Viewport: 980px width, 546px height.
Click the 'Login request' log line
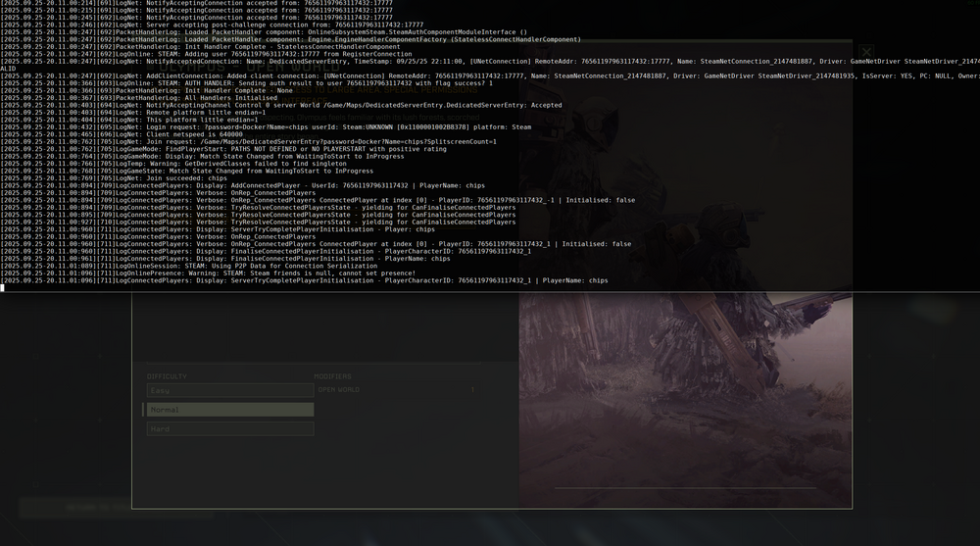[x=267, y=127]
